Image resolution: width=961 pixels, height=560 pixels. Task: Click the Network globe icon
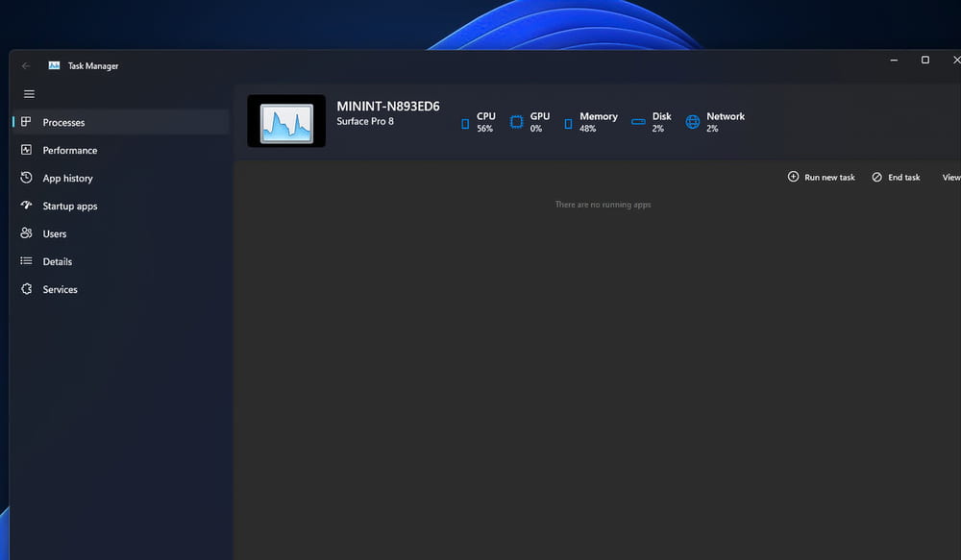(x=693, y=122)
